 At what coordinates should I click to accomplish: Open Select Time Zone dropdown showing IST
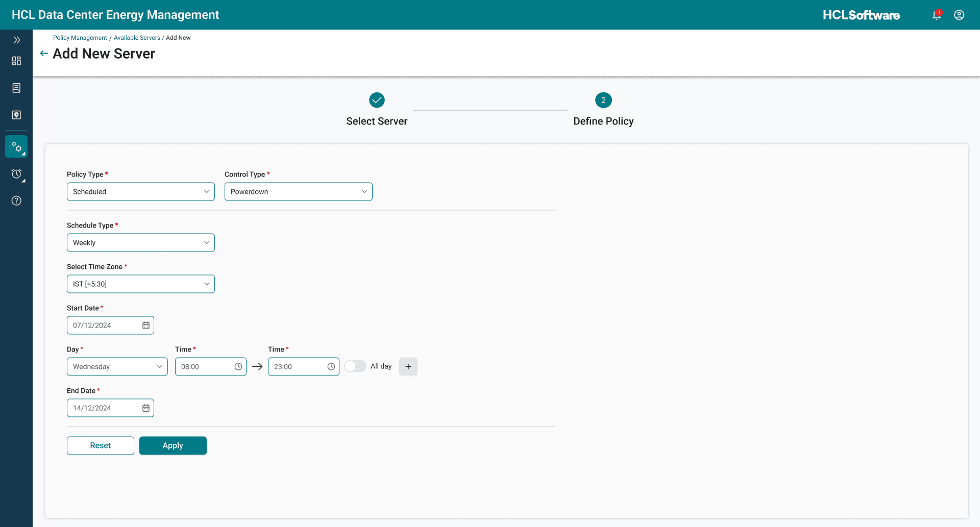point(141,284)
